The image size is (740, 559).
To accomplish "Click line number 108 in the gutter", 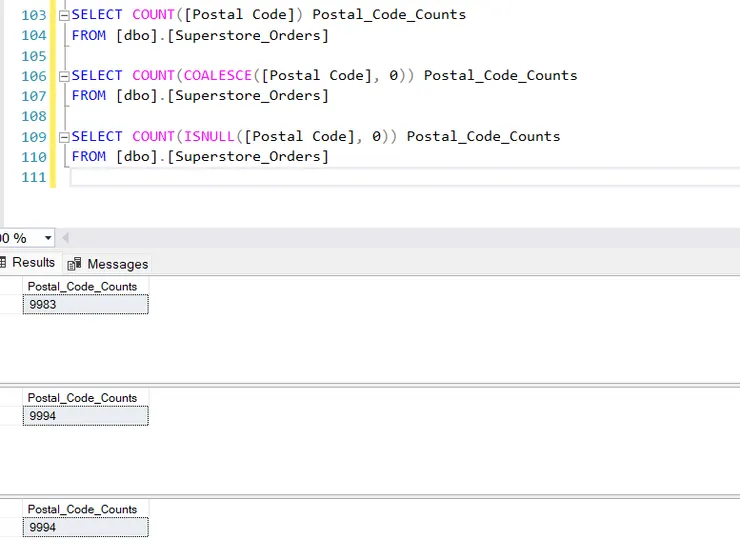I will pos(34,116).
